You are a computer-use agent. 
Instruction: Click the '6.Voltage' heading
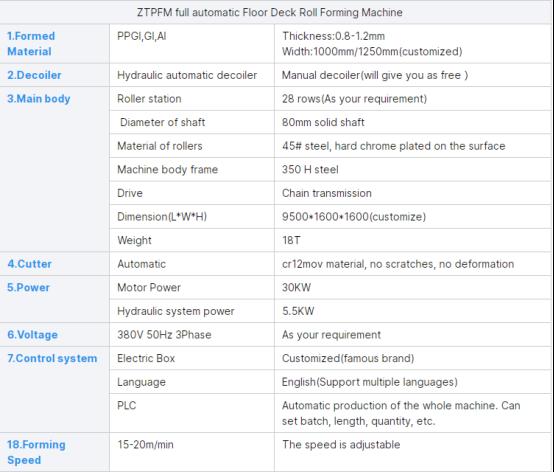33,335
